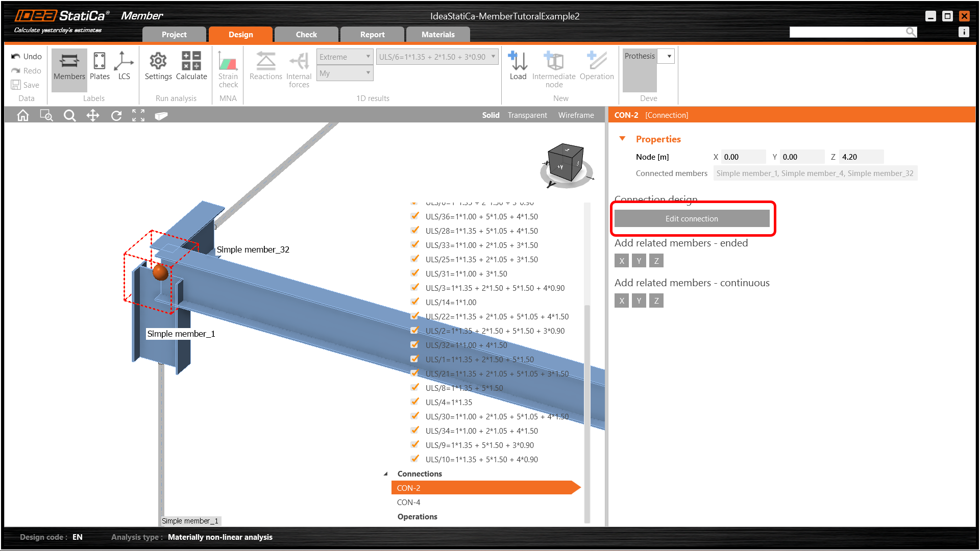980x551 pixels.
Task: Collapse the Properties section
Action: [622, 138]
